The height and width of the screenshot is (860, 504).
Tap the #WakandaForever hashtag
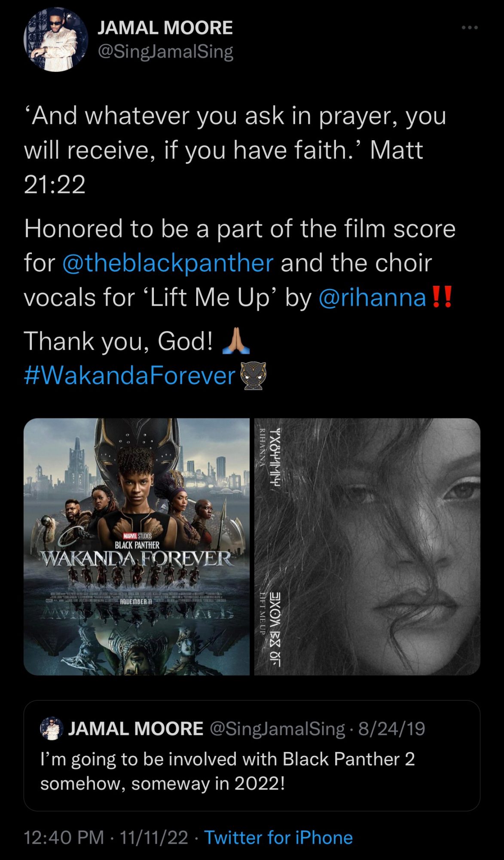130,375
